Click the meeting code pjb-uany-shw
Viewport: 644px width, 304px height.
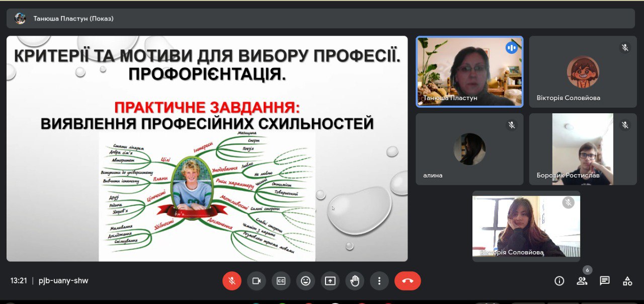point(63,281)
